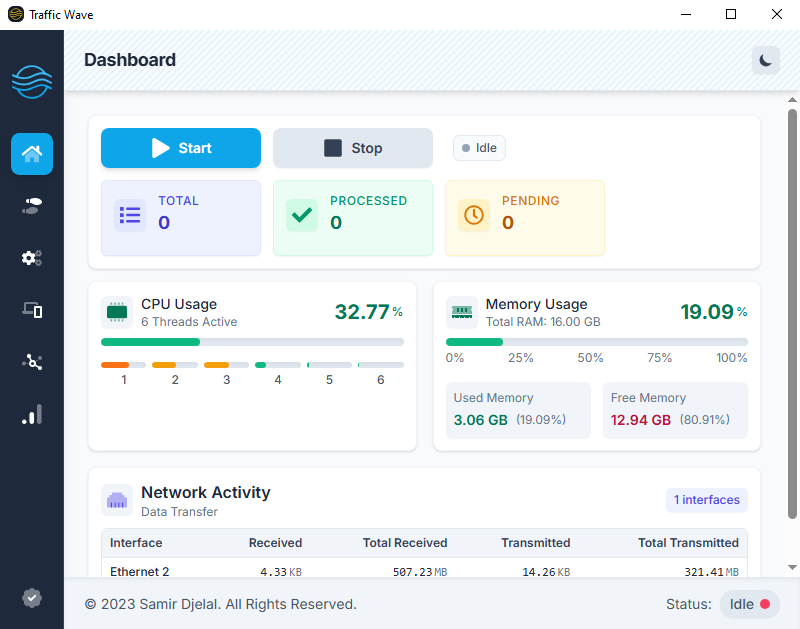Click the Traffic Wave logo in sidebar

click(x=32, y=82)
